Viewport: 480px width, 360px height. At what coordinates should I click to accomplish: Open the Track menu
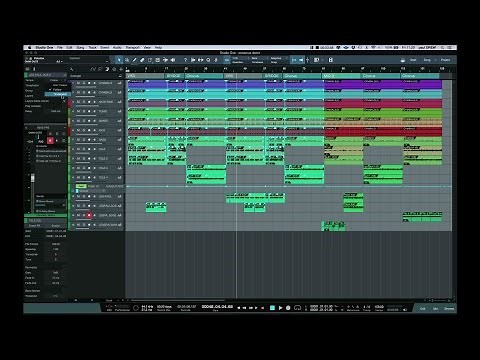point(92,48)
